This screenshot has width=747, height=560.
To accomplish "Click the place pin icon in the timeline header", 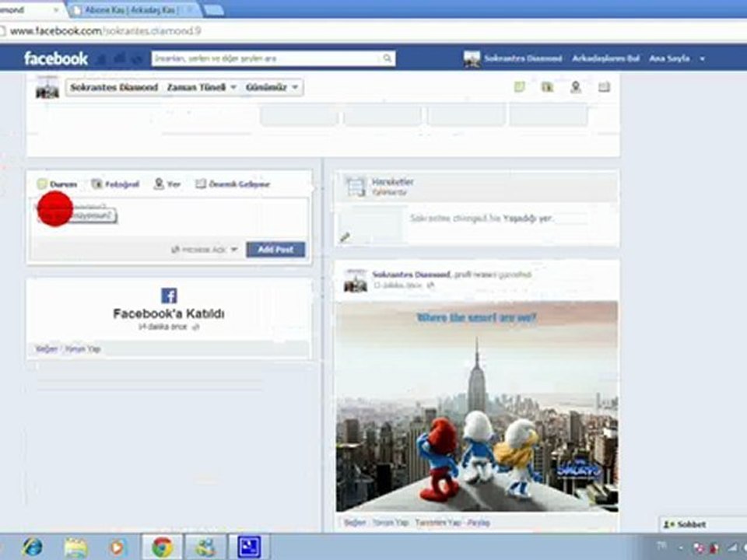I will pos(576,86).
